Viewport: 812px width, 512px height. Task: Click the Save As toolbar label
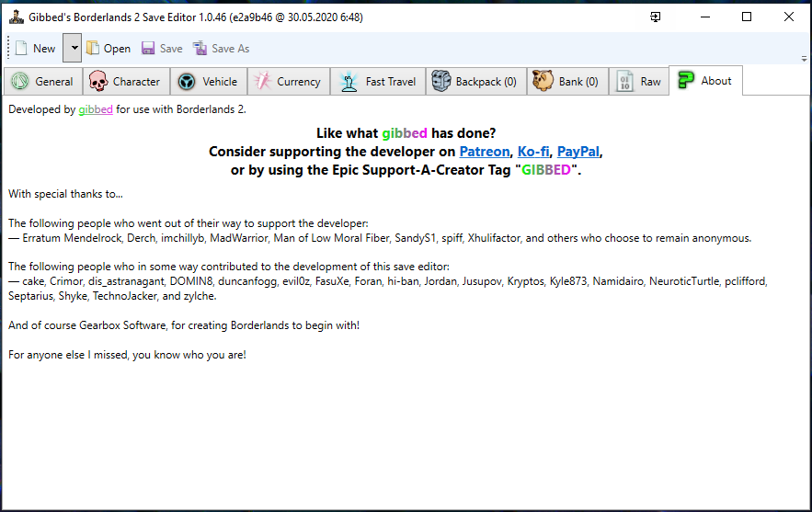pyautogui.click(x=231, y=49)
